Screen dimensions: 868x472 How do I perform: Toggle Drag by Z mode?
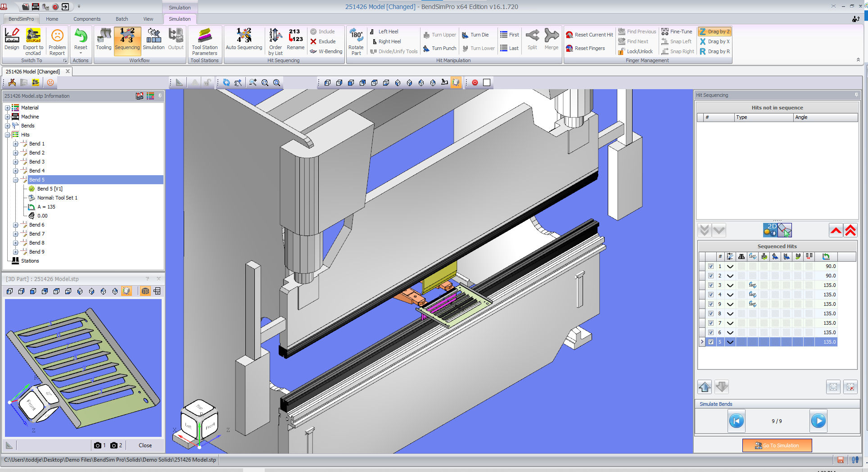pyautogui.click(x=714, y=32)
